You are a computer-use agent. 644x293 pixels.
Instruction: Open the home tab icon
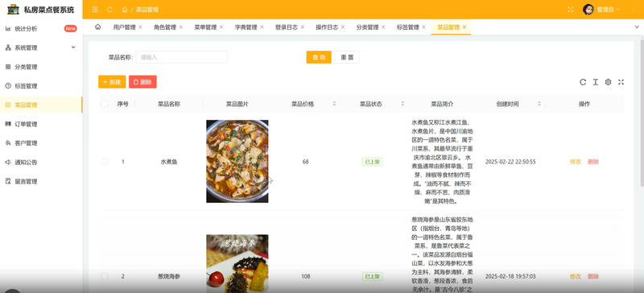click(97, 27)
